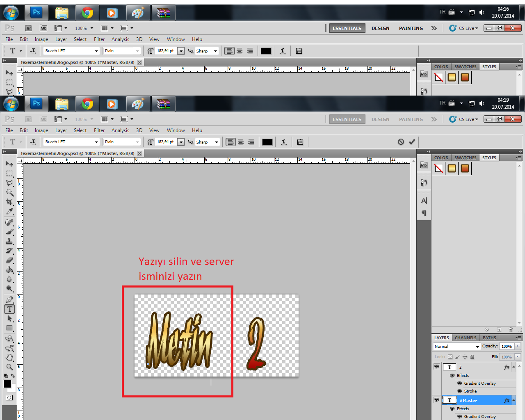Screen dimensions: 525x420
Task: Select the Zoom tool in toolbox
Action: (x=9, y=367)
